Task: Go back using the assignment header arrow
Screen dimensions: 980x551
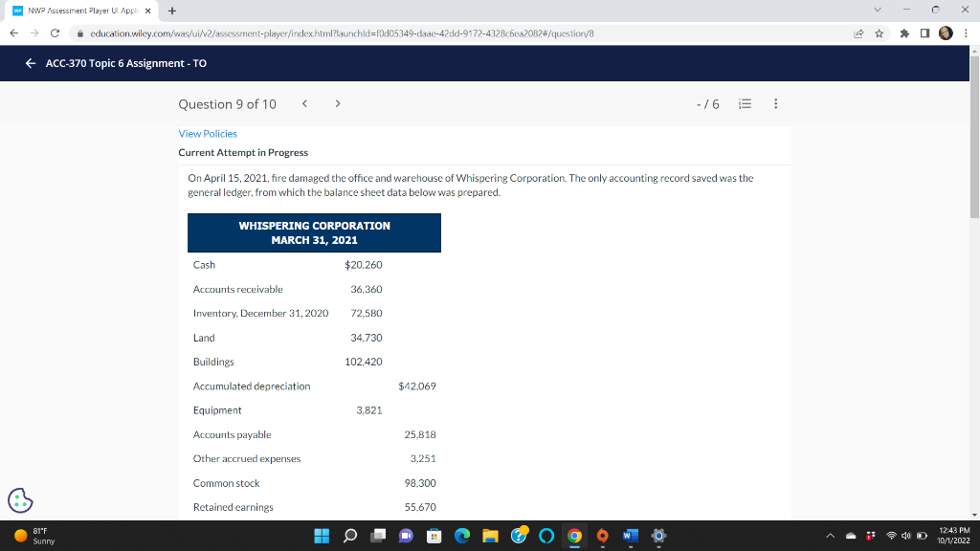Action: 30,63
